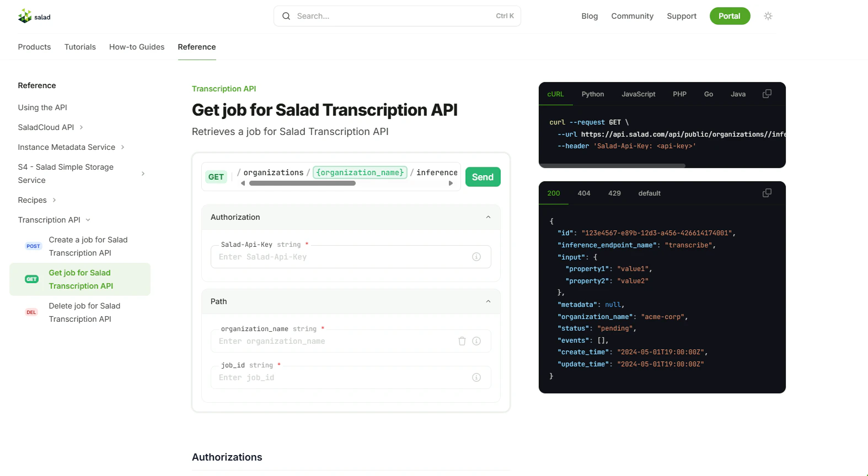Screen dimensions: 868x476
Task: Go to the Community page
Action: tap(632, 16)
